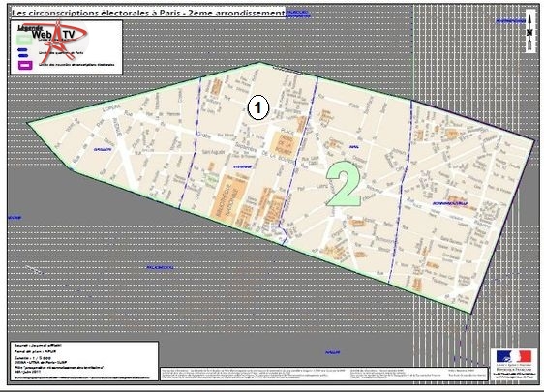Viewport: 544px width, 392px height.
Task: Select the circled number 1 district marker
Action: [257, 107]
